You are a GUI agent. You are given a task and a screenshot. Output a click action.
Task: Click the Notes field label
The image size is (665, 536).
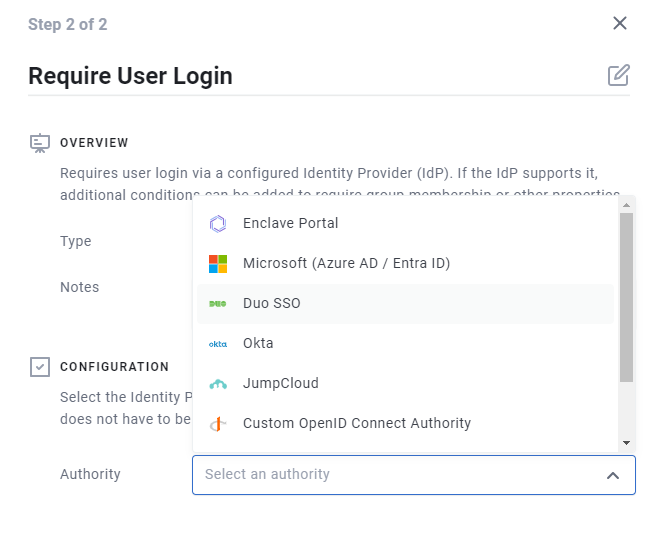79,287
